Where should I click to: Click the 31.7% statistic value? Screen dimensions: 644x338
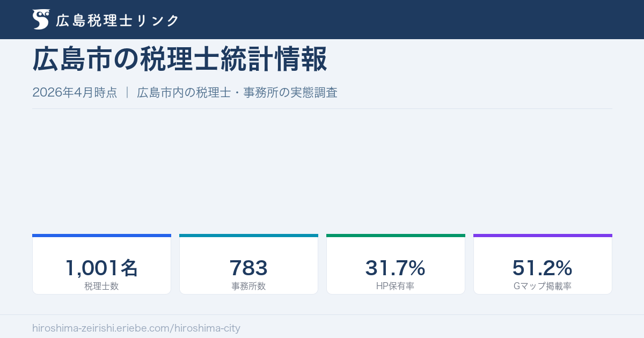tap(396, 268)
